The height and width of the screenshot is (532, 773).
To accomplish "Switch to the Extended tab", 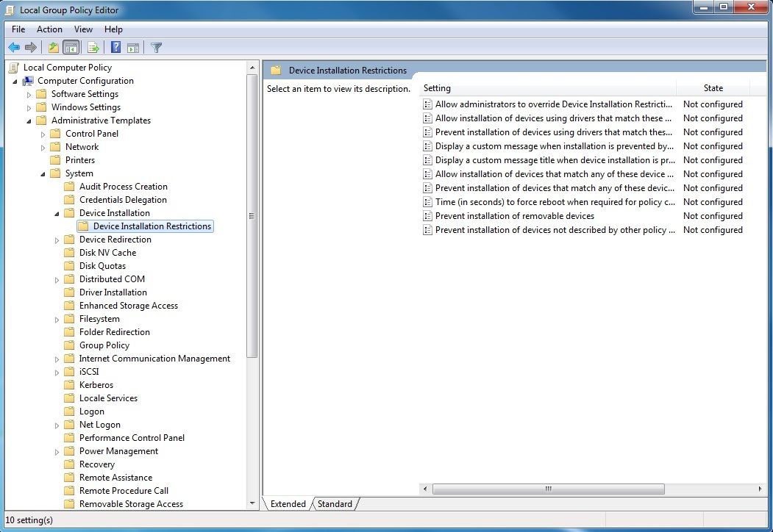I will [x=288, y=503].
